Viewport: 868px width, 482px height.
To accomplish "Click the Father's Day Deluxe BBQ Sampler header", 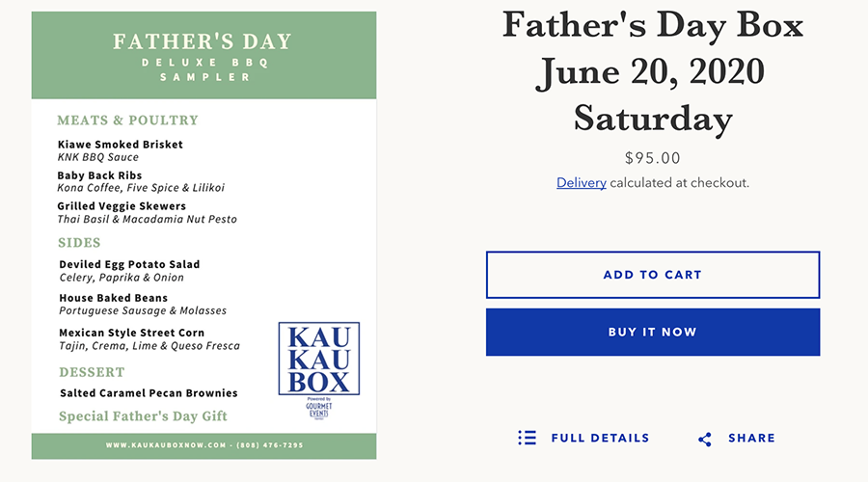I will (x=203, y=55).
